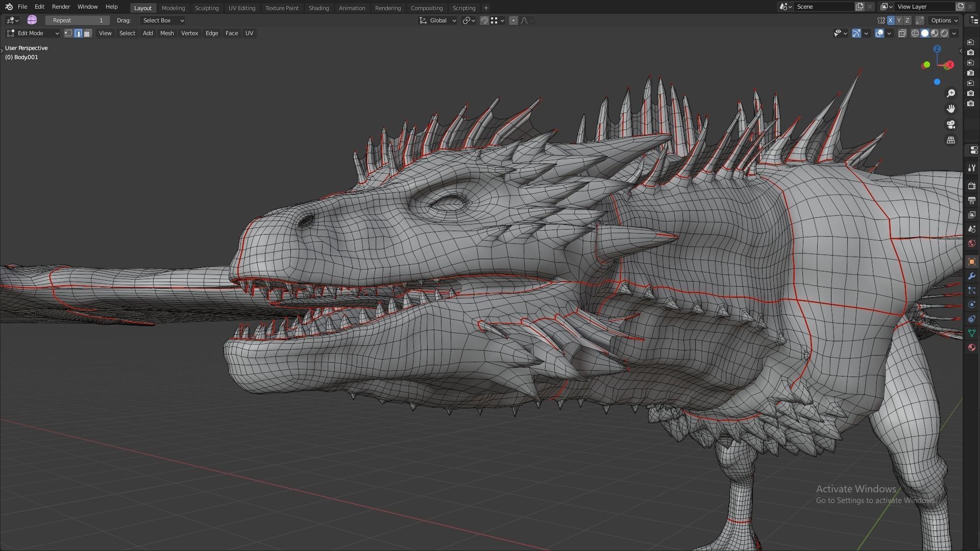The height and width of the screenshot is (551, 980).
Task: Toggle proportional editing
Action: click(513, 20)
